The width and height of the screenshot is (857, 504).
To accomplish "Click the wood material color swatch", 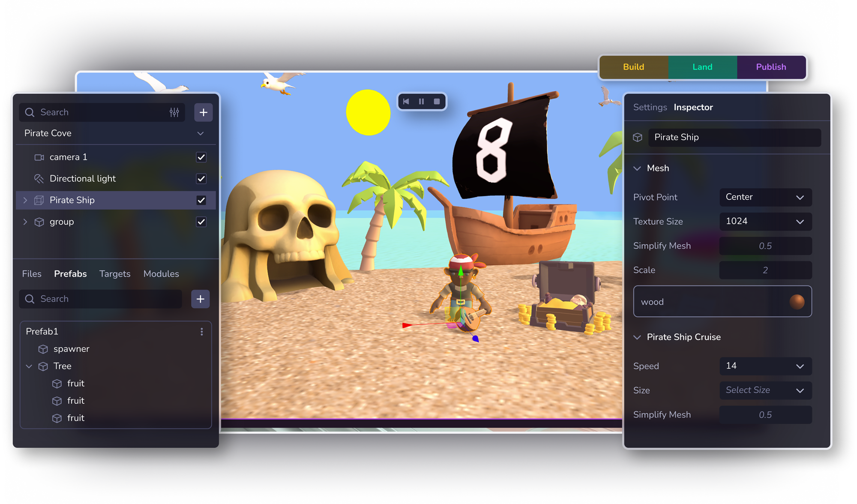I will 797,302.
